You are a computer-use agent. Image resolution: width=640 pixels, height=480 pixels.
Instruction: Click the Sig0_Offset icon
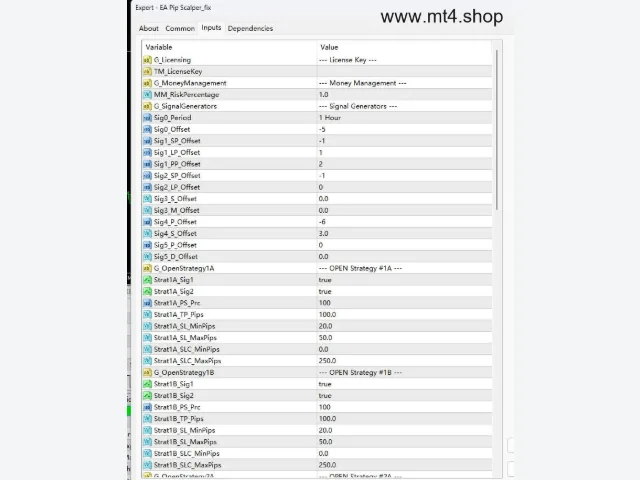coord(147,129)
